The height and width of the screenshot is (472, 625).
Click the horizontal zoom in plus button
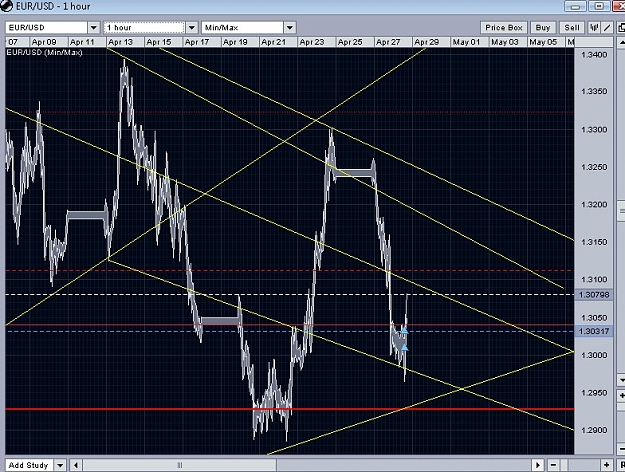[606, 465]
